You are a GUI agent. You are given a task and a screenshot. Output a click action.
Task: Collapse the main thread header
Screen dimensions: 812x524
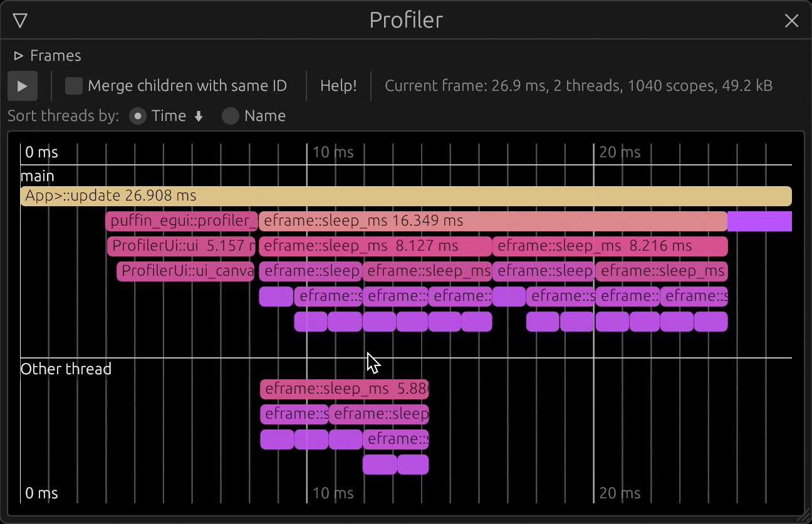point(38,176)
